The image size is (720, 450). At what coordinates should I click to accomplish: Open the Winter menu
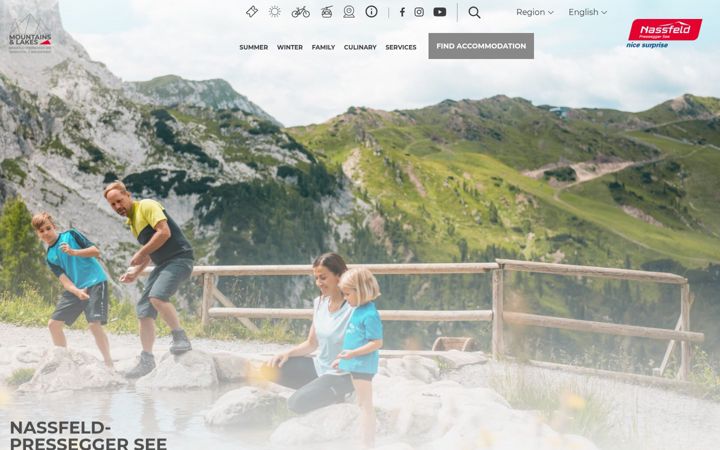(290, 47)
